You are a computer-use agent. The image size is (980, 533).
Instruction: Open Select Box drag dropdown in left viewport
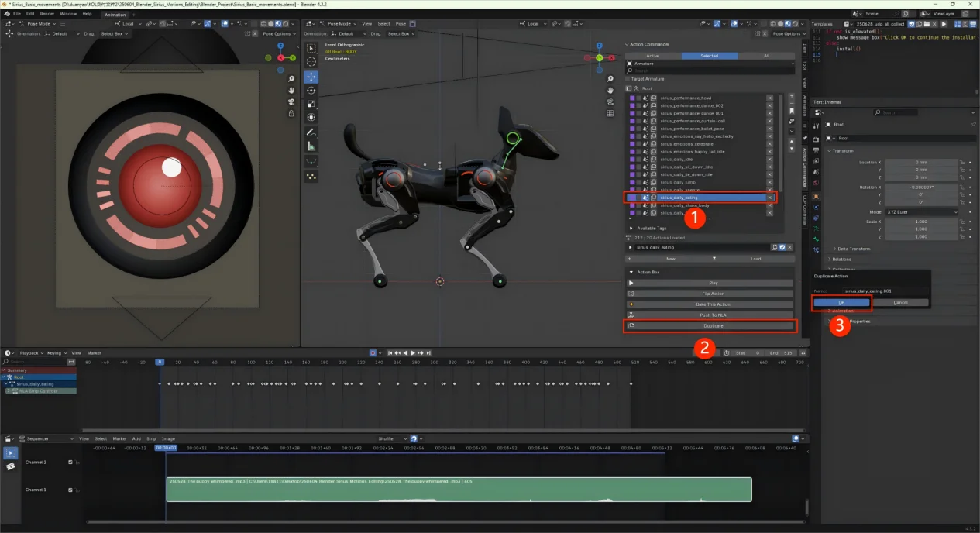(x=114, y=34)
